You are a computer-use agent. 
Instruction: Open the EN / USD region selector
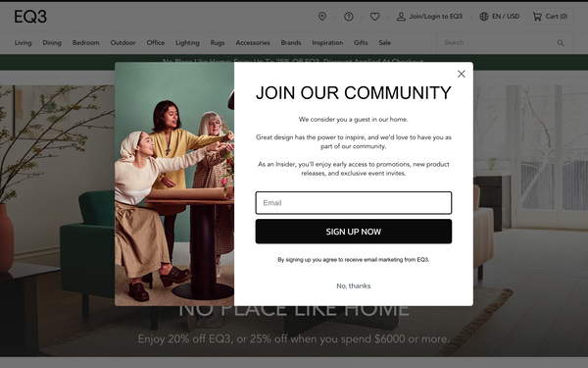click(x=506, y=16)
